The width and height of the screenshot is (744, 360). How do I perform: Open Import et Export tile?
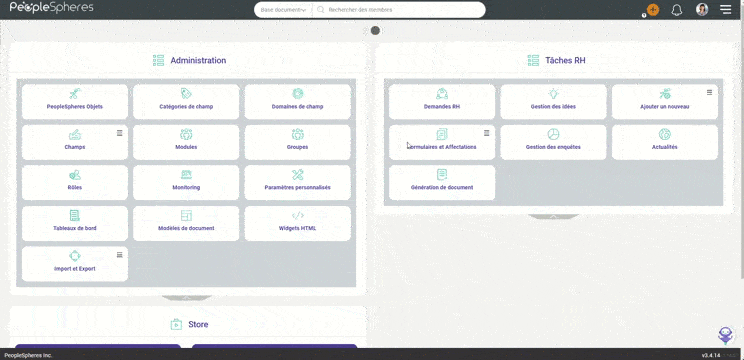point(75,263)
